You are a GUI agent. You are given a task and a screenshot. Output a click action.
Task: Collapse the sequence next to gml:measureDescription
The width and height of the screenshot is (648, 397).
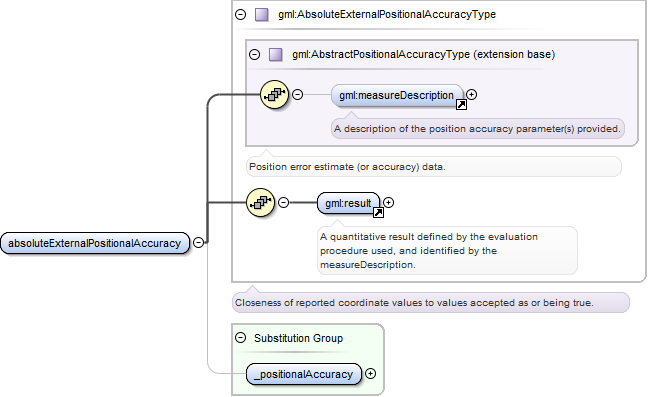click(298, 95)
